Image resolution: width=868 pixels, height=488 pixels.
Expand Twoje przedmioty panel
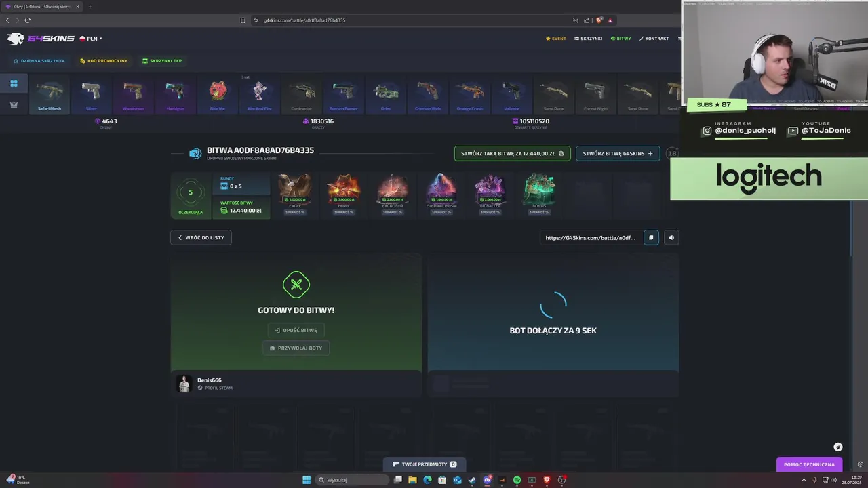click(425, 464)
